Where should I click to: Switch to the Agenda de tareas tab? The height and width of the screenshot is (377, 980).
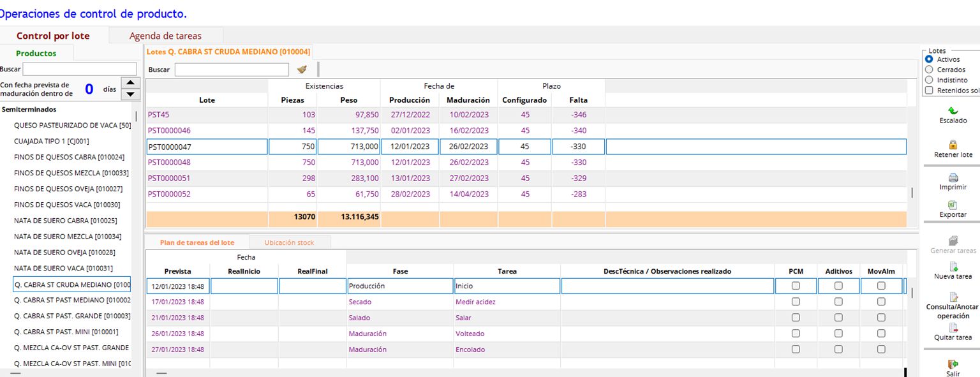pos(166,36)
